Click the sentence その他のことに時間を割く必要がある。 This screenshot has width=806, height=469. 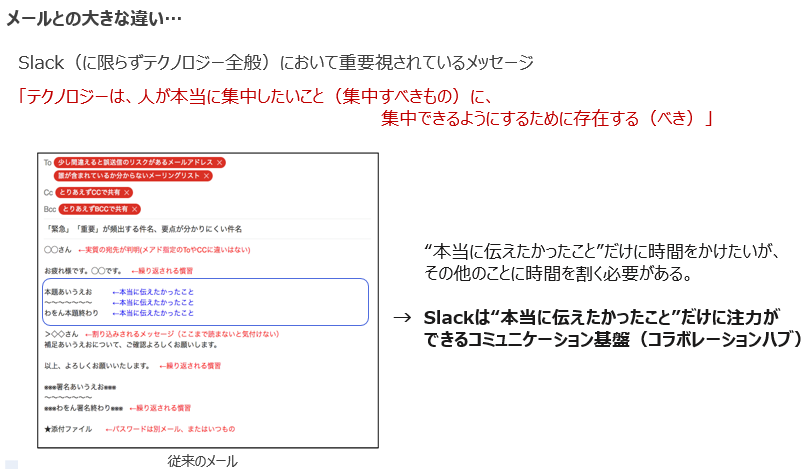[x=558, y=273]
